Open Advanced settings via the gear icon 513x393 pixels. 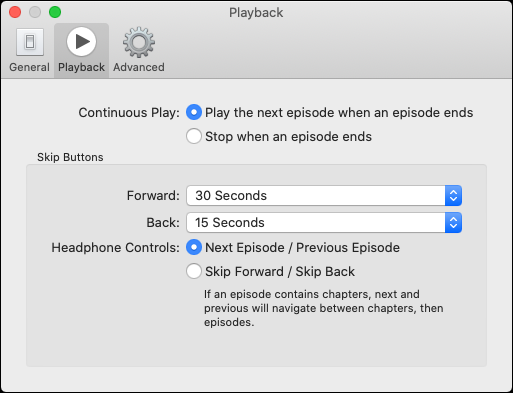139,42
